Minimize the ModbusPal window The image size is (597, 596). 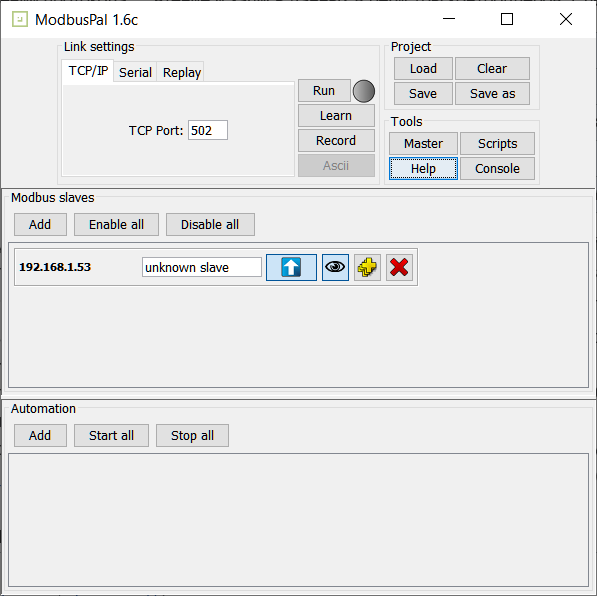point(449,19)
